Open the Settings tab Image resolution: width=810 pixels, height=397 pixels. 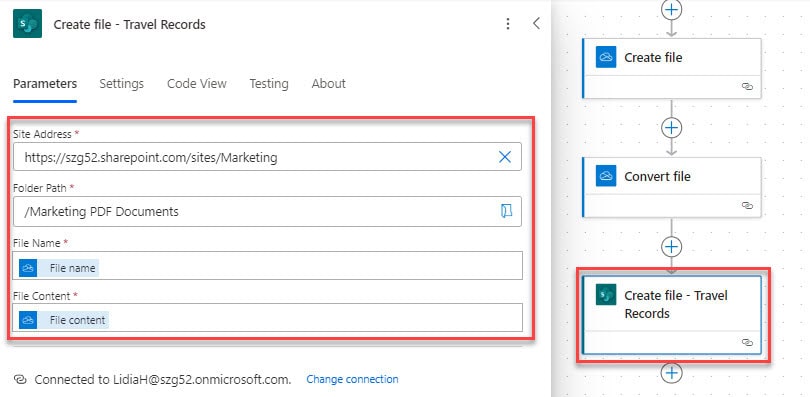coord(121,84)
